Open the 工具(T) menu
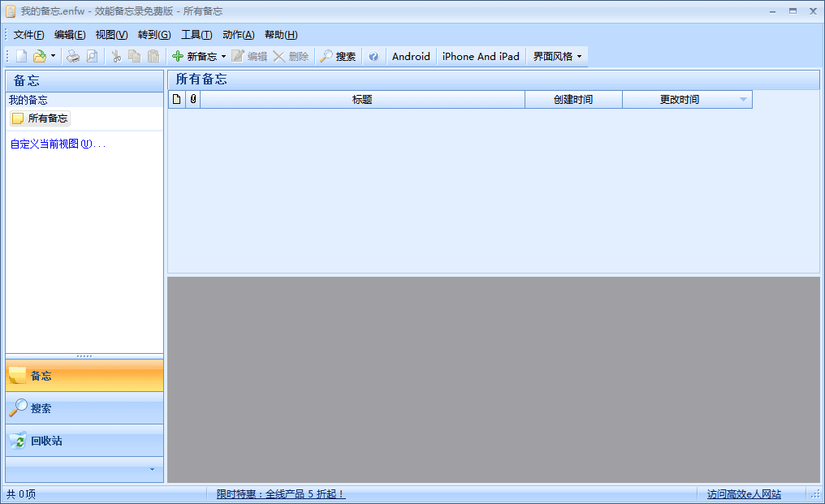 click(x=197, y=35)
